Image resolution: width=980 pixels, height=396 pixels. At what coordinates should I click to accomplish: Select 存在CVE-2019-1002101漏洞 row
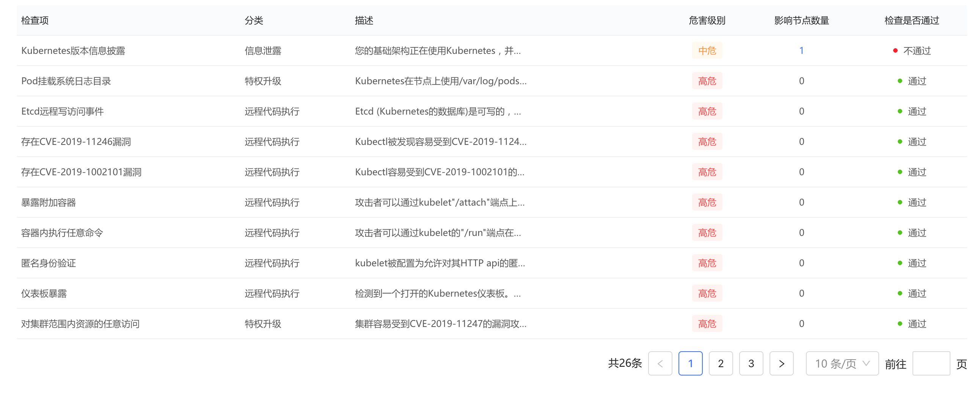coord(492,172)
